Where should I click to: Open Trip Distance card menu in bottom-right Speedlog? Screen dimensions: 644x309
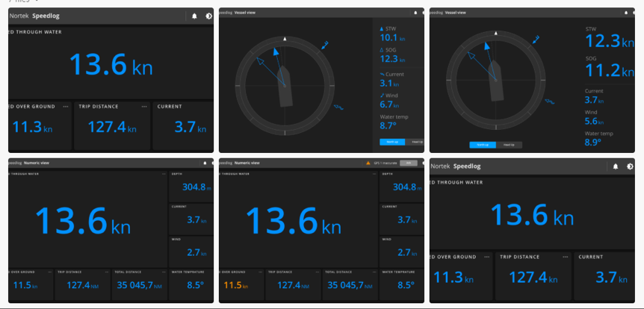point(566,257)
